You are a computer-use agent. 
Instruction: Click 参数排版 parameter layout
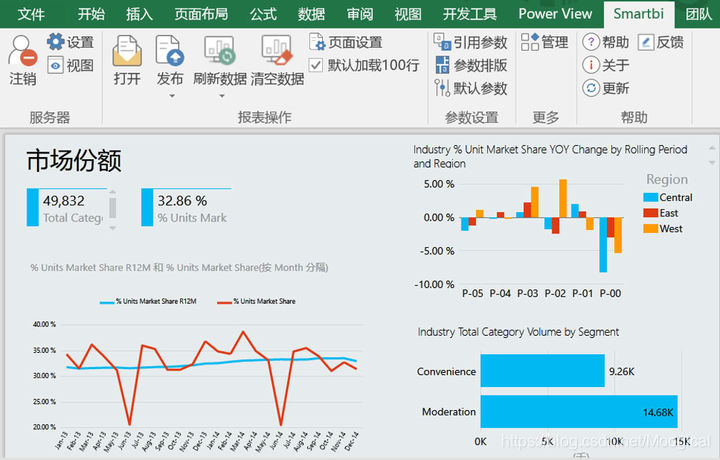click(x=471, y=65)
